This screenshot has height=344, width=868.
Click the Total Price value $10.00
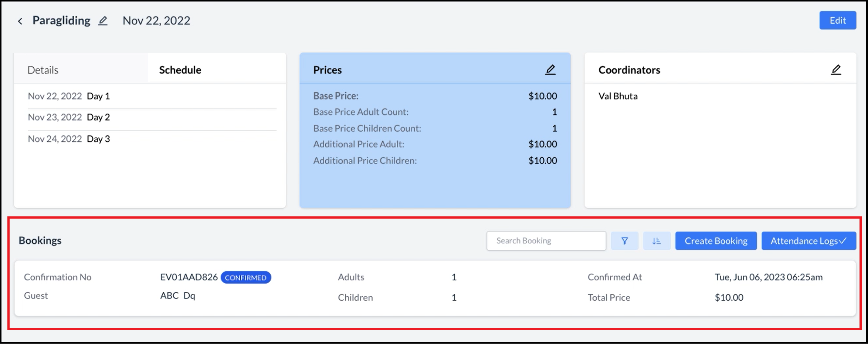coord(728,297)
